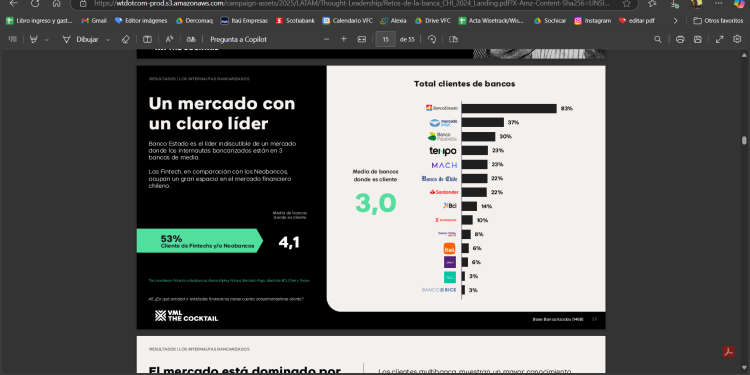The width and height of the screenshot is (750, 375).
Task: Open search in the PDF toolbar
Action: coord(658,39)
